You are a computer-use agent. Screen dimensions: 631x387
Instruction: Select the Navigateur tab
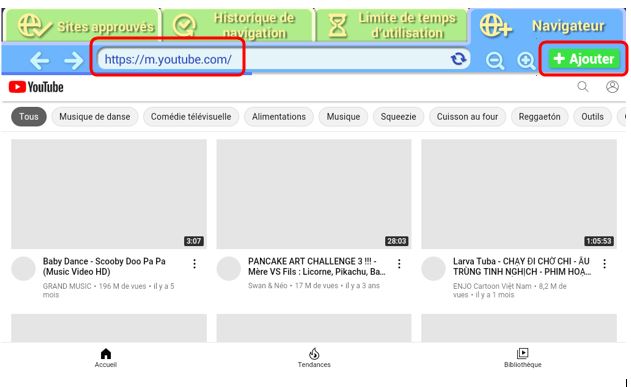coord(547,25)
